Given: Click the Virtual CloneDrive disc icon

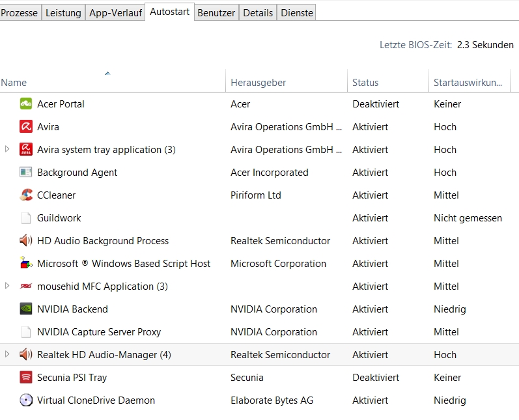Looking at the screenshot, I should pos(26,400).
